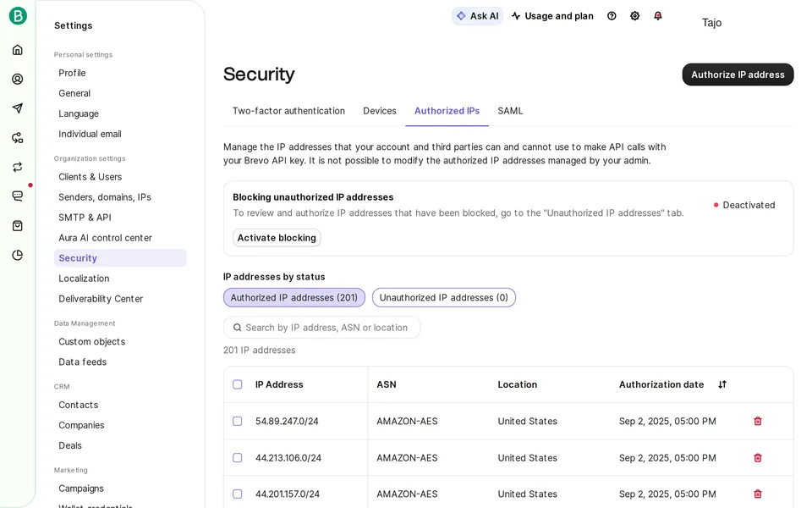Go to Home icon in left rail
Viewport: 812px width, 508px height.
tap(18, 50)
